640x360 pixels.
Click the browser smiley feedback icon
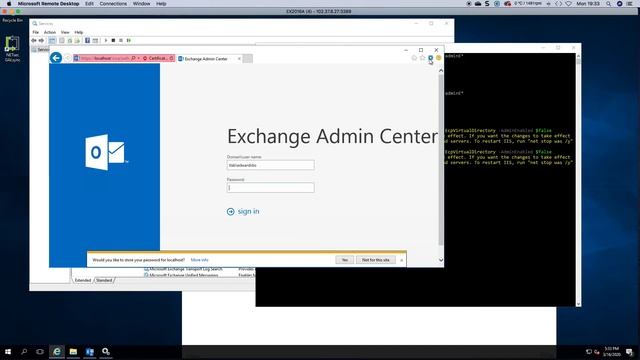tap(438, 58)
